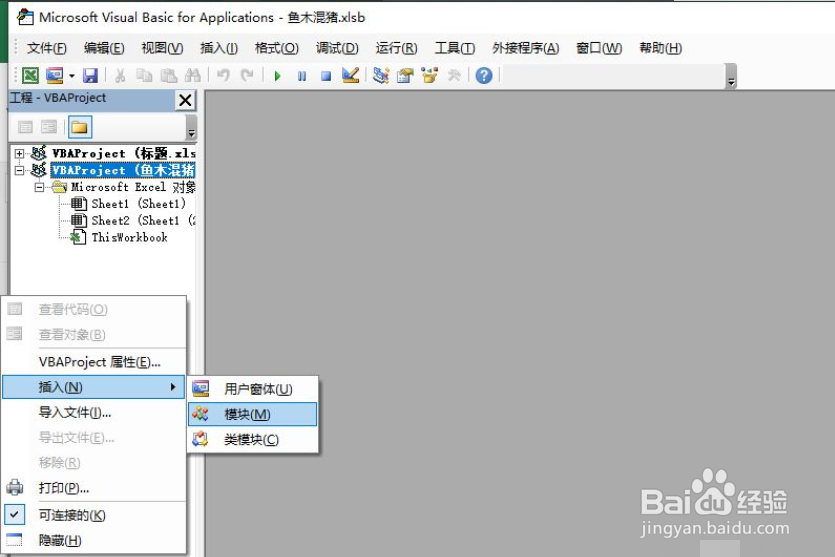Viewport: 835px width, 557px height.
Task: Open the 窗口(W) menu
Action: 599,48
